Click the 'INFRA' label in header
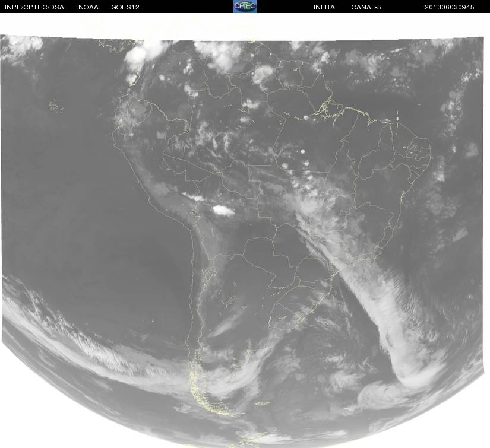 (324, 7)
